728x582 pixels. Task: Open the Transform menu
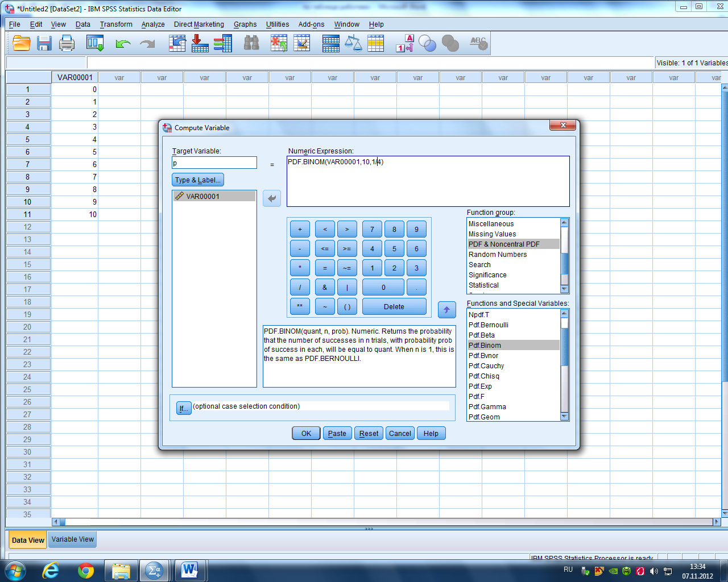point(116,24)
